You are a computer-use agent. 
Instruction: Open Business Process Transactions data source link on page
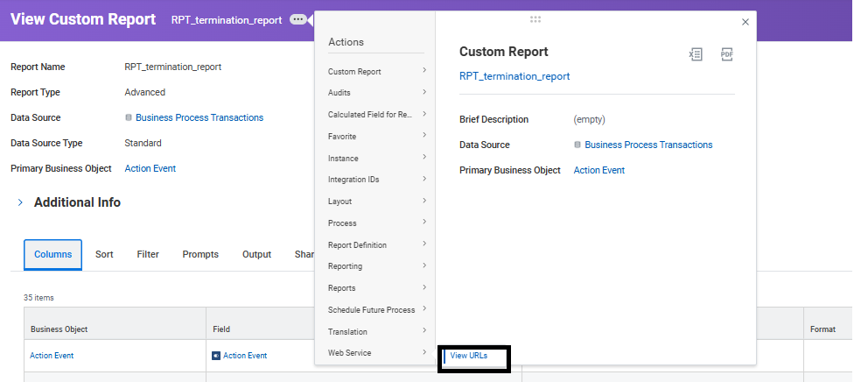pyautogui.click(x=199, y=117)
